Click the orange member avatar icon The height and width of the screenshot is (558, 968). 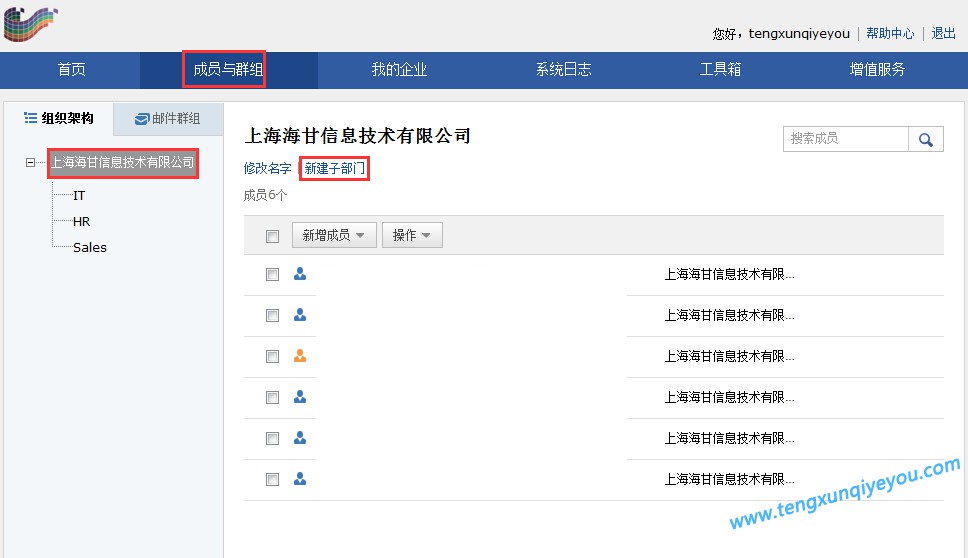300,356
